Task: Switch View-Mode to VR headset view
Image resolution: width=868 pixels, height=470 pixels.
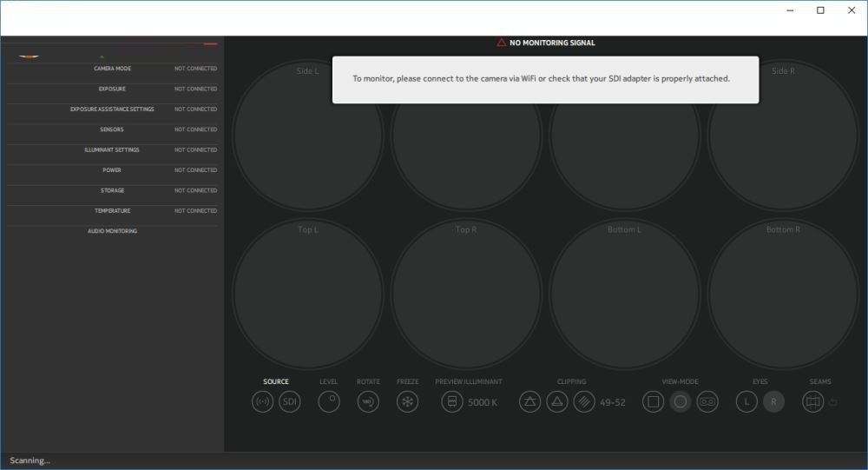Action: point(707,402)
